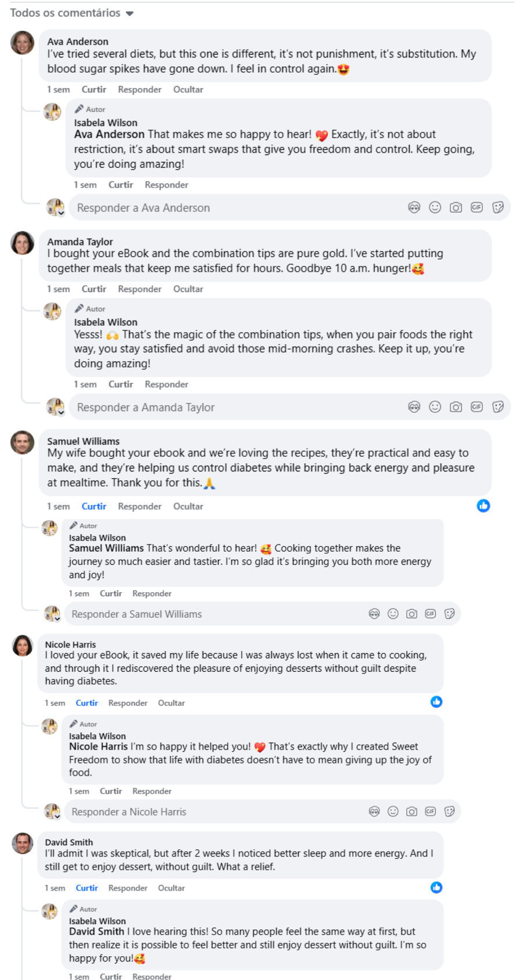Toggle Curtir on Nicole Harris' comment
The image size is (523, 980).
(87, 703)
